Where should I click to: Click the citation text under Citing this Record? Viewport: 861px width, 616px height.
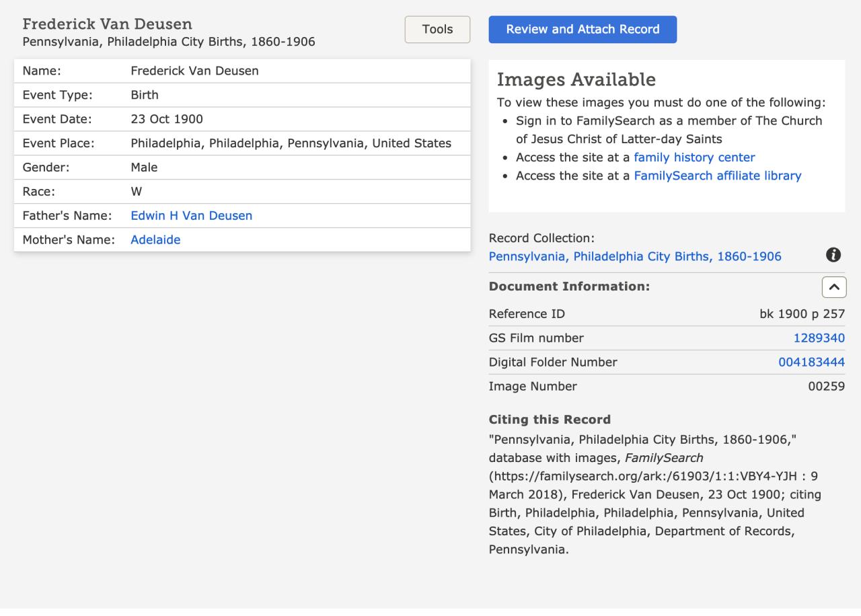click(656, 494)
